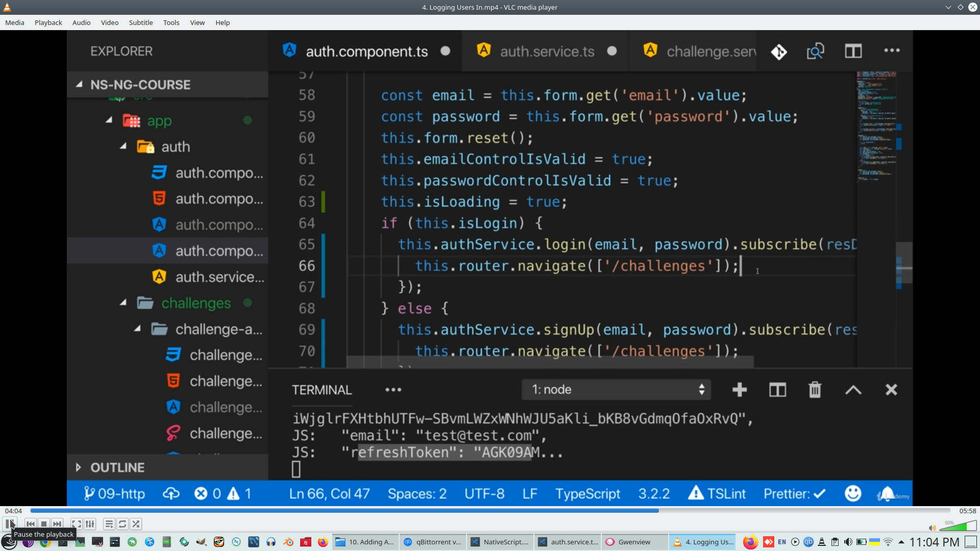Open the tray network Wi-Fi icon
980x551 pixels.
(888, 542)
